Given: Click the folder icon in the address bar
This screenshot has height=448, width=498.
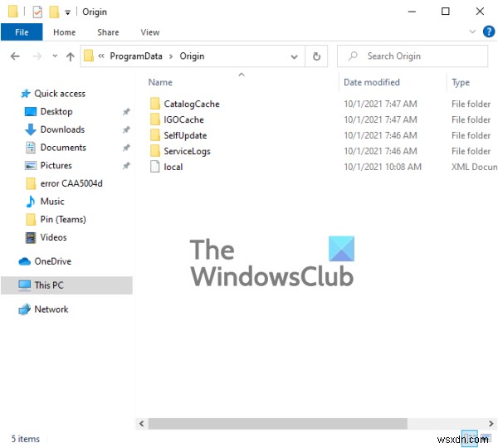Looking at the screenshot, I should pos(89,56).
